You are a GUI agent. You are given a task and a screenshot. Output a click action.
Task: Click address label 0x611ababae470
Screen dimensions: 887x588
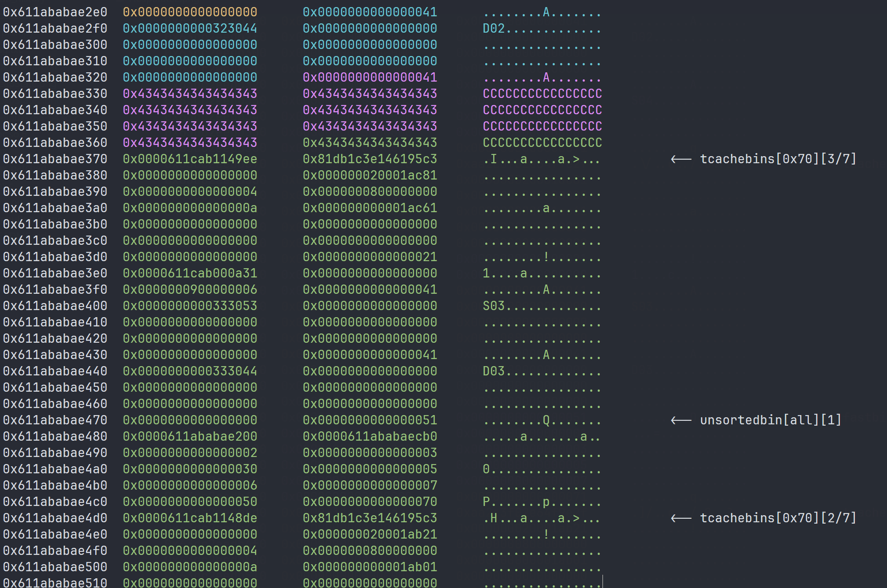tap(55, 420)
